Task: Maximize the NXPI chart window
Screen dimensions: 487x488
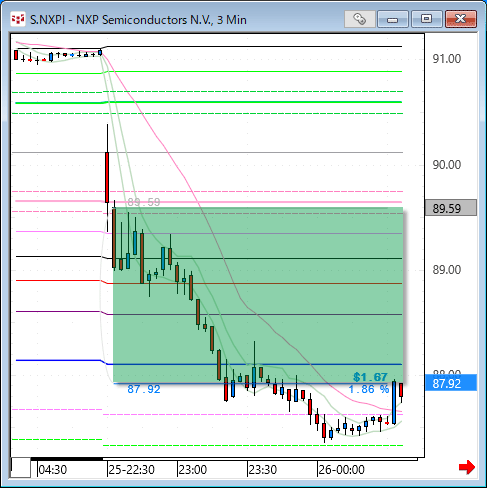Action: [x=426, y=19]
